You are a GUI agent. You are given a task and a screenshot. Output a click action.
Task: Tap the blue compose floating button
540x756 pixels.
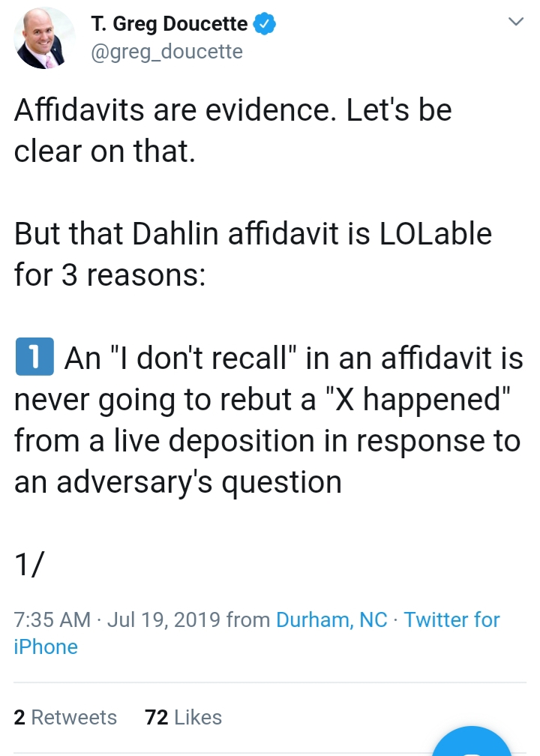coord(472,742)
